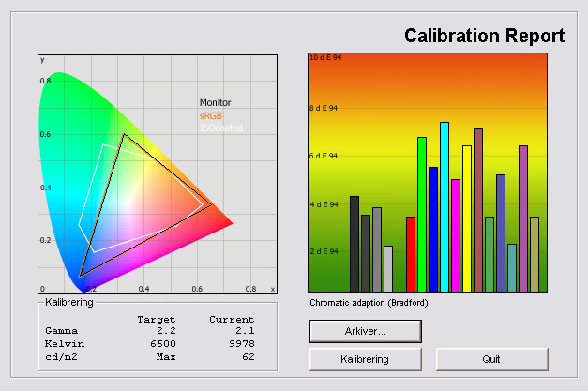
Task: Click the Target Kelvin value 6500
Action: [163, 344]
